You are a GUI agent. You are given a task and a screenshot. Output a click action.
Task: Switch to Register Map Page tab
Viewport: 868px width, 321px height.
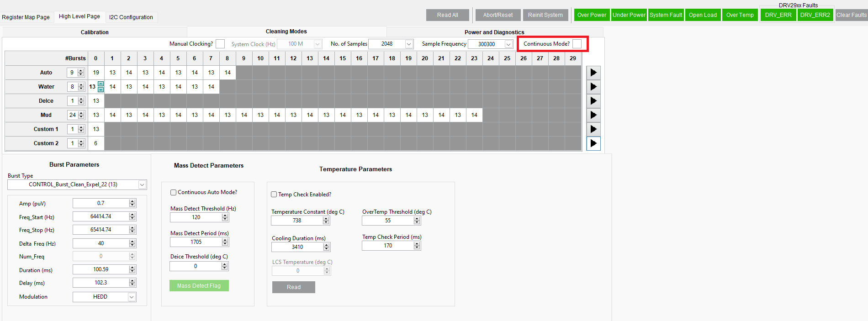[26, 17]
